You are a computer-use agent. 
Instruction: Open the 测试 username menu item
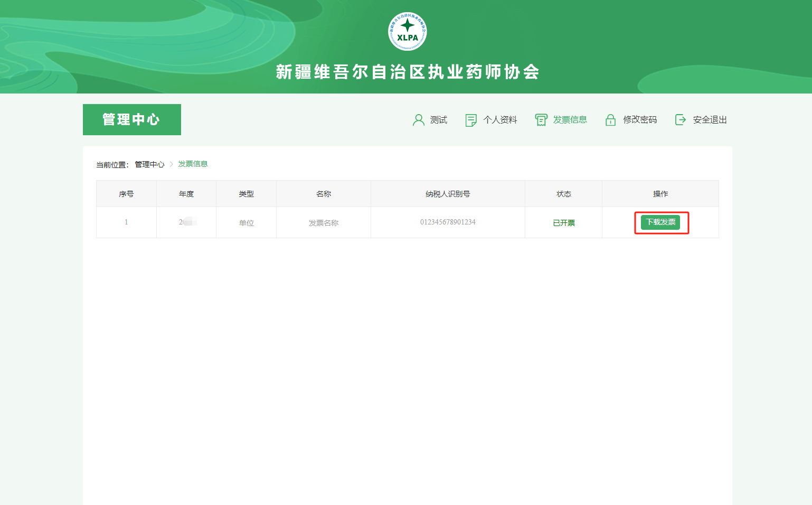438,120
